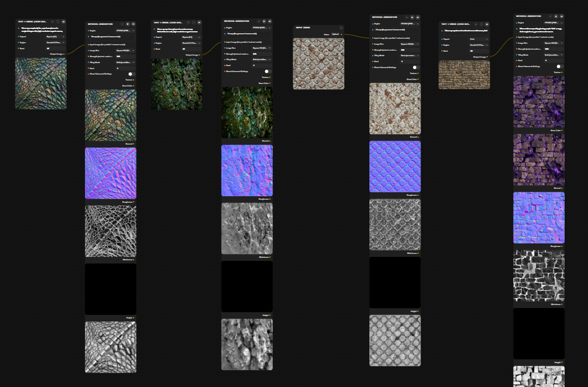Fast-forward run on the metal studs Material Generation node
Image resolution: width=588 pixels, height=387 pixels.
click(x=418, y=17)
